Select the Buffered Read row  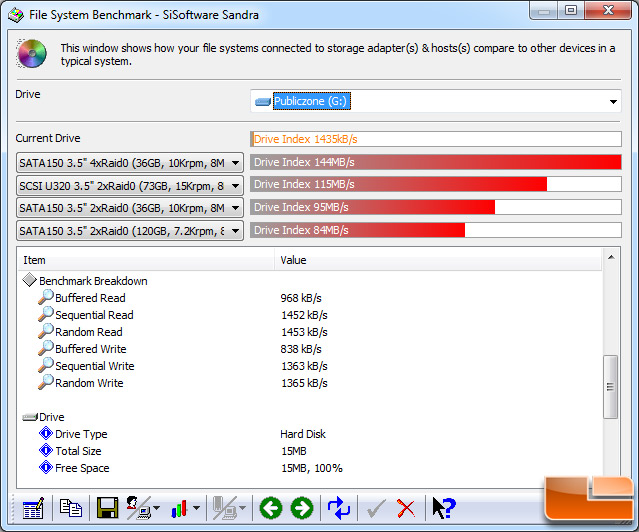[x=310, y=298]
